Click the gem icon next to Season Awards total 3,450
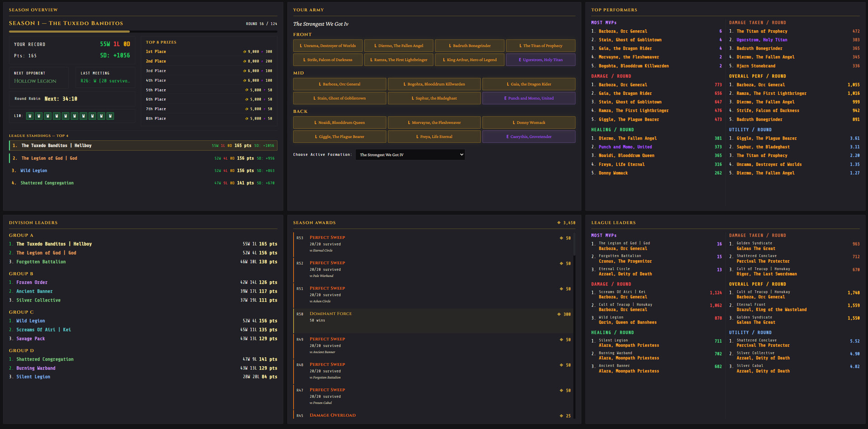868x429 pixels. [558, 222]
